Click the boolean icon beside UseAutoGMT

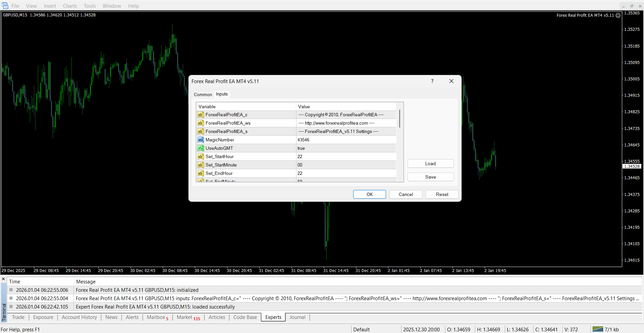point(200,148)
